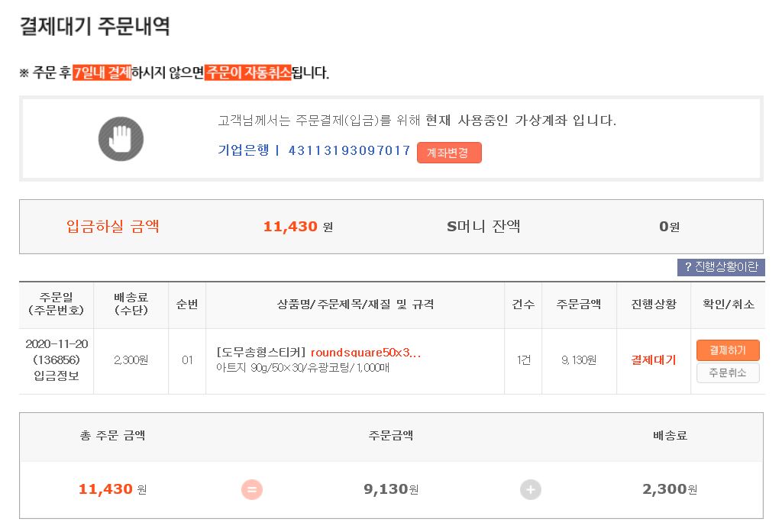Click the 결제대기 주문내역 page heading
Viewport: 782px width, 532px height.
click(x=95, y=27)
